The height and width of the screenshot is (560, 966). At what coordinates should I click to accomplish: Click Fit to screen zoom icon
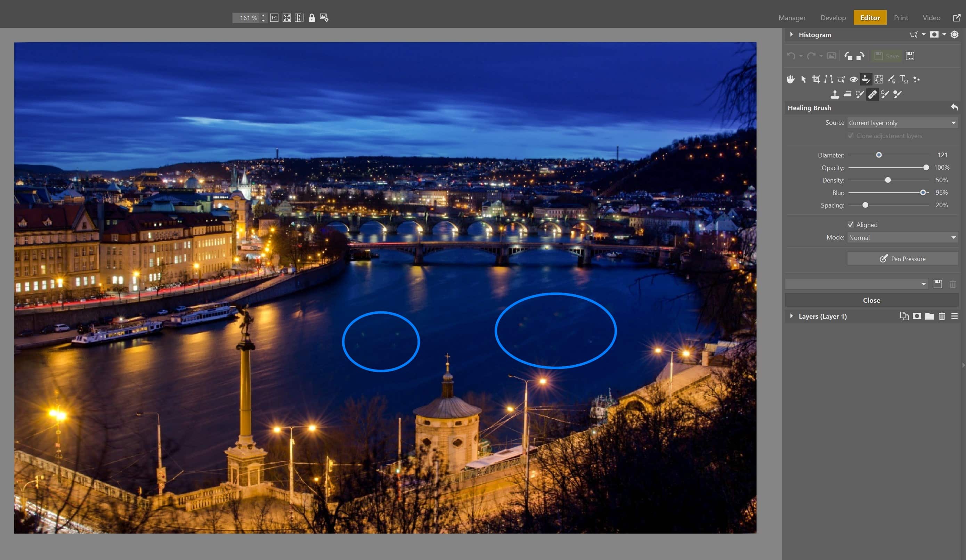287,18
